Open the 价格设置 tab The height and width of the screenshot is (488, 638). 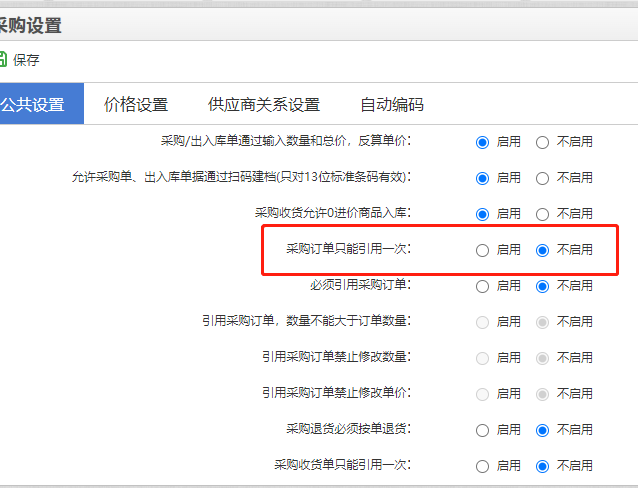[x=136, y=104]
